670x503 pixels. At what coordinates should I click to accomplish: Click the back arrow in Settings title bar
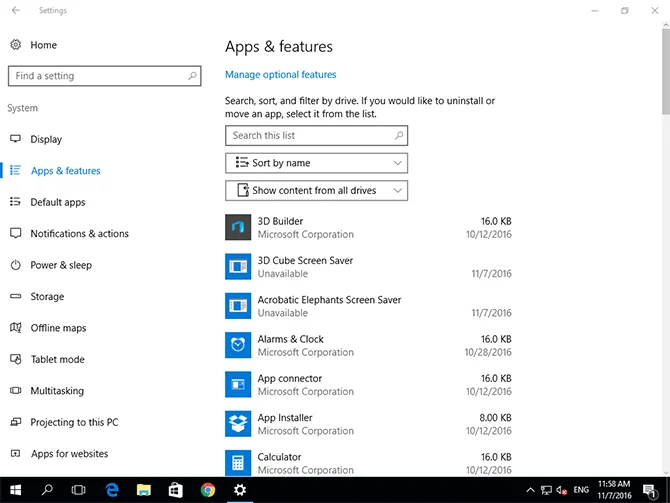coord(16,10)
